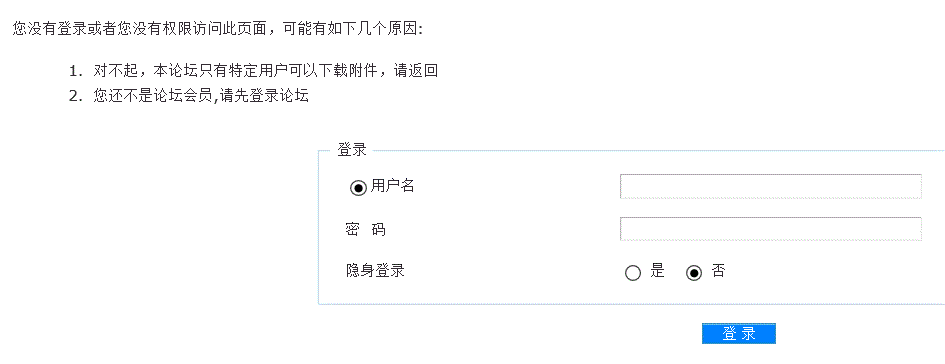Focus the username text field
The height and width of the screenshot is (364, 945).
[x=771, y=186]
